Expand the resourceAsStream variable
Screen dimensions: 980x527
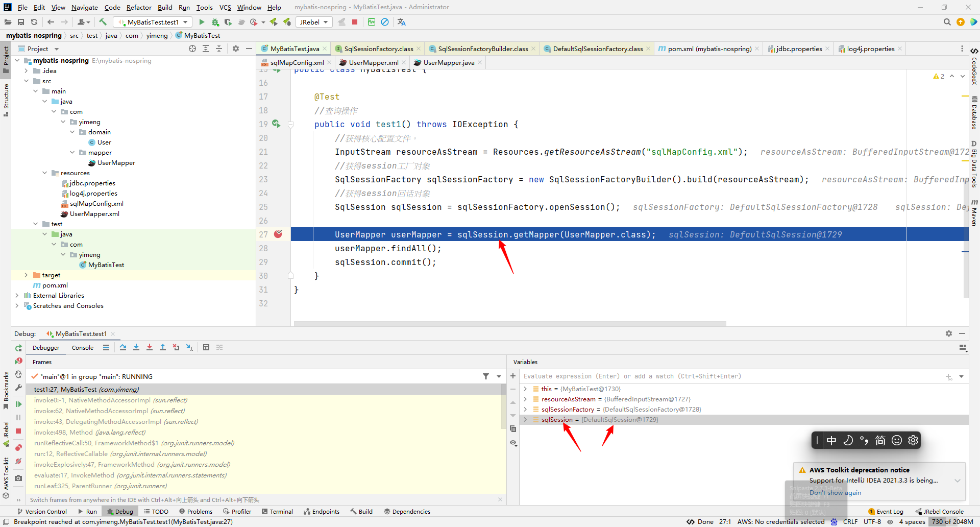tap(525, 399)
